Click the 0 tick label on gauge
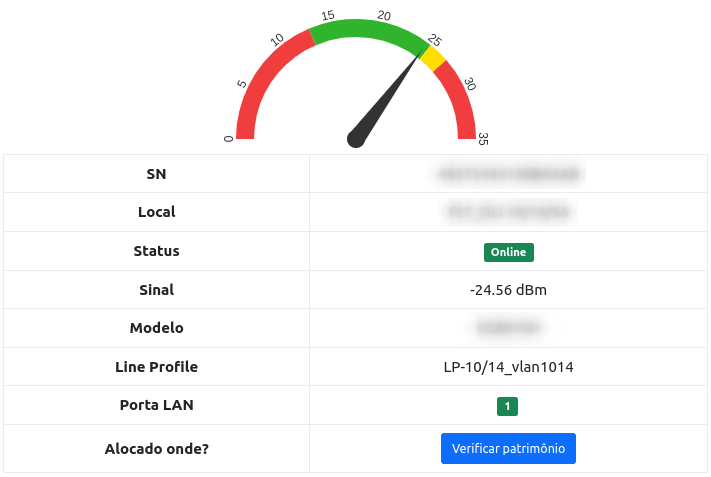Image resolution: width=711 pixels, height=477 pixels. pos(228,139)
